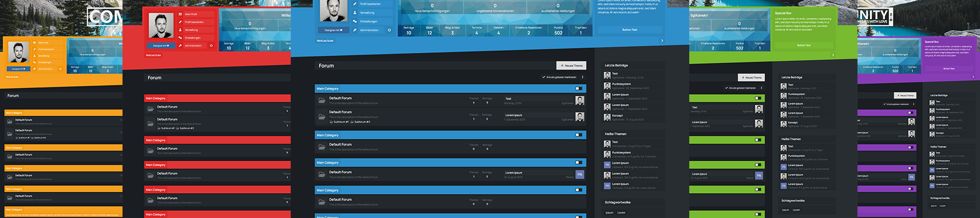Open the WoltLab Suite breadcrumb in blue theme
This screenshot has height=218, width=980.
coord(325,41)
